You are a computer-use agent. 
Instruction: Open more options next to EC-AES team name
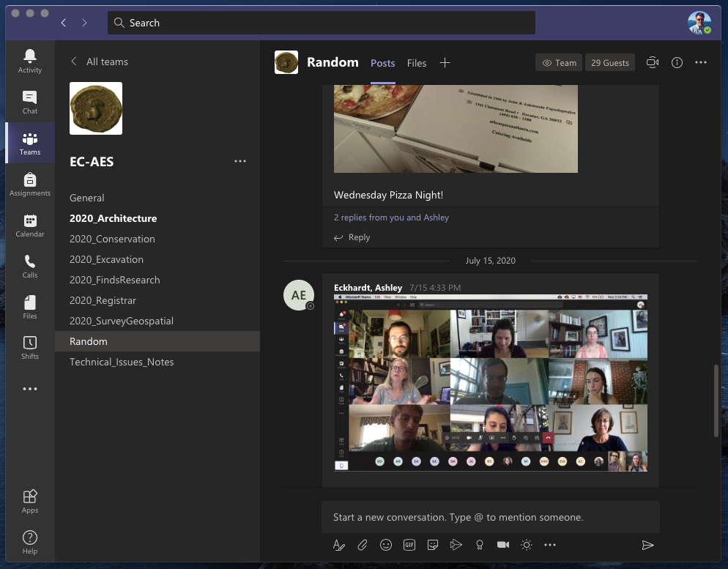coord(240,161)
